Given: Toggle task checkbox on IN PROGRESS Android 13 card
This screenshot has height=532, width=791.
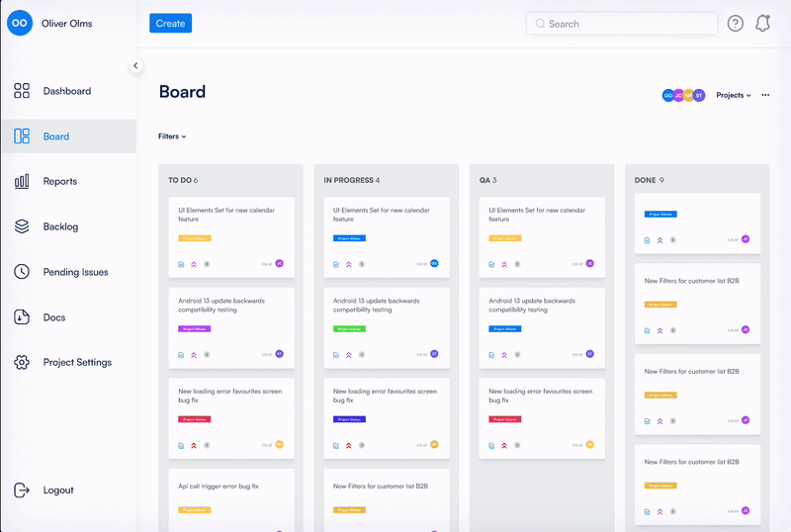Looking at the screenshot, I should click(336, 355).
